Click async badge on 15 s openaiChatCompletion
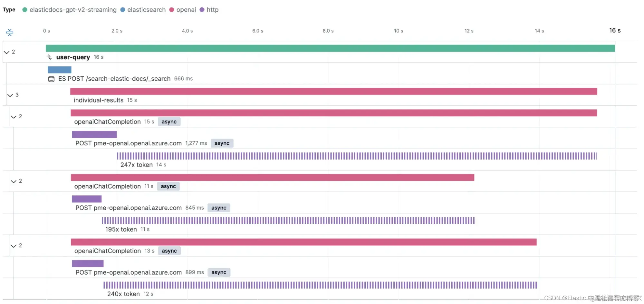Image resolution: width=644 pixels, height=304 pixels. [169, 122]
